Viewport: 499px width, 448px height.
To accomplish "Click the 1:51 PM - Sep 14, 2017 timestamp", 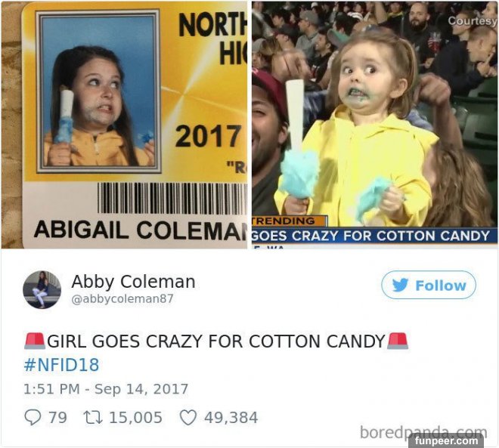I will (x=106, y=389).
